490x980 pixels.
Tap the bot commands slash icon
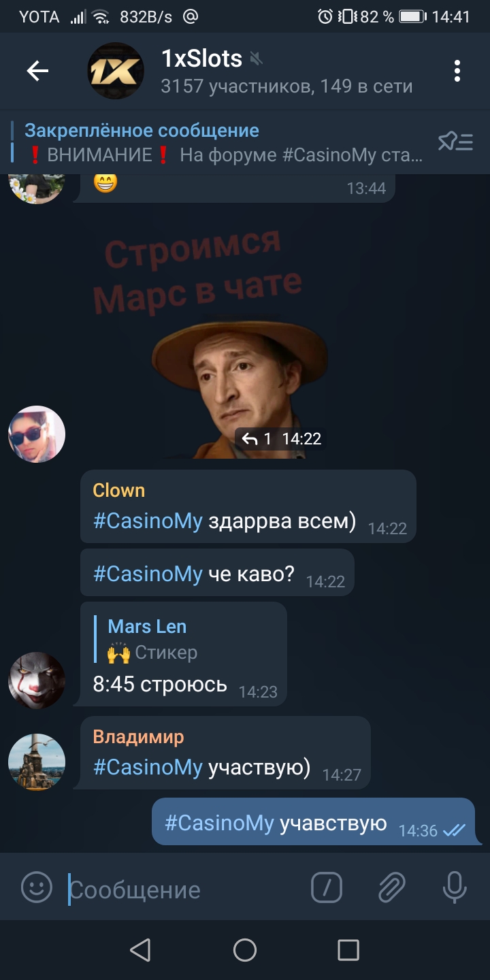tap(327, 887)
